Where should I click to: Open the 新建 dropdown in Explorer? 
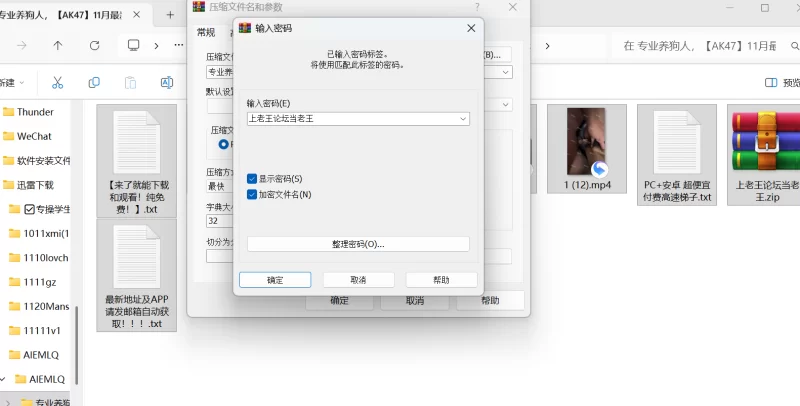coord(13,83)
